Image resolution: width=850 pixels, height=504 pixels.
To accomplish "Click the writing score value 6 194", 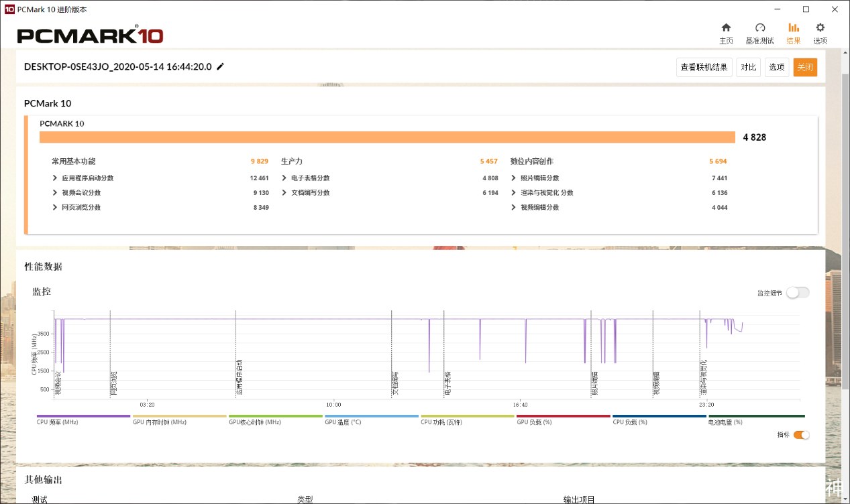I will [x=490, y=193].
